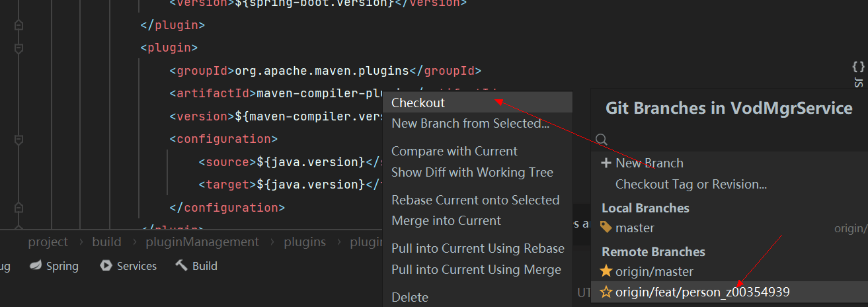The height and width of the screenshot is (307, 868).
Task: Mark origin/feat/person_z00354939 as favorite via star
Action: 606,292
